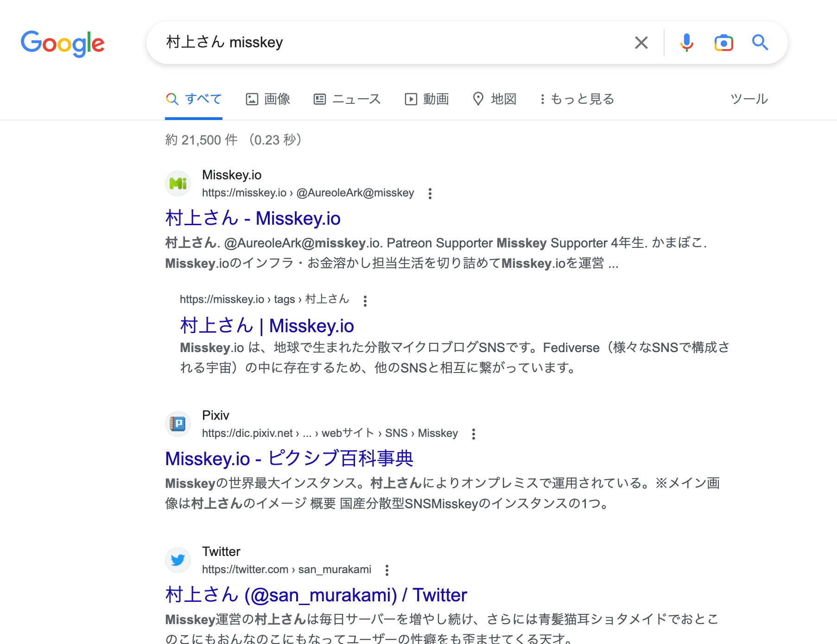837x644 pixels.
Task: Open Misskey.io - ピクシブ百科事典 result
Action: click(289, 459)
